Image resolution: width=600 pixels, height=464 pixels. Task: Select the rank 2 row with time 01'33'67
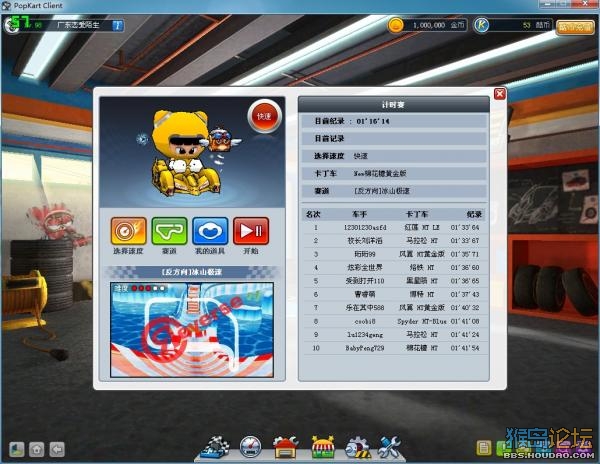tap(394, 241)
